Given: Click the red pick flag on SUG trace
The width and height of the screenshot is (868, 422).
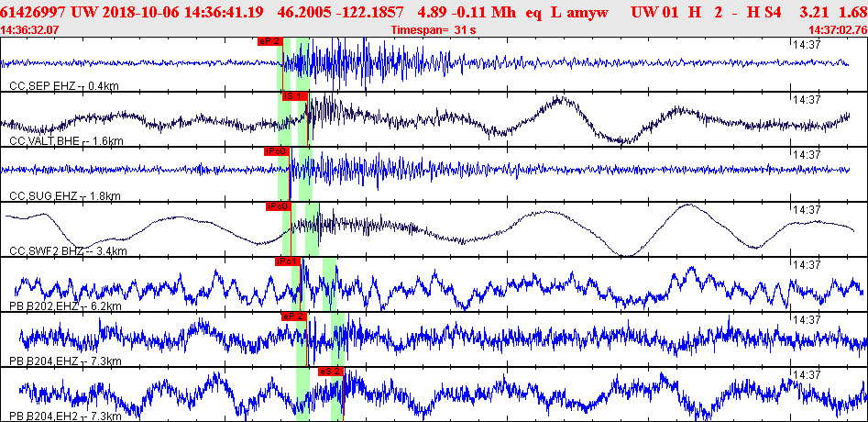Looking at the screenshot, I should click(x=277, y=151).
